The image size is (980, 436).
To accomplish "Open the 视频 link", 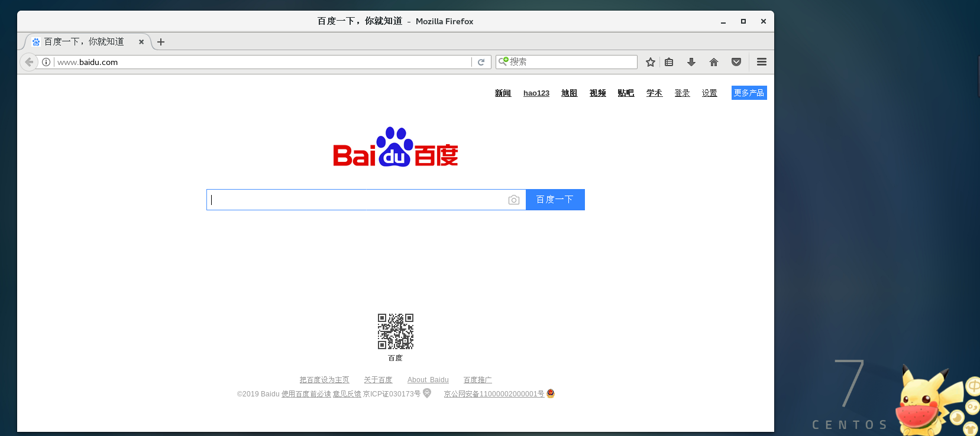I will 597,93.
